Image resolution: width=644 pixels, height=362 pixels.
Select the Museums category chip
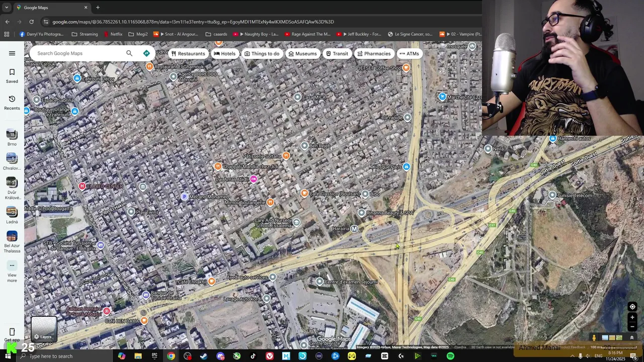[x=302, y=54]
